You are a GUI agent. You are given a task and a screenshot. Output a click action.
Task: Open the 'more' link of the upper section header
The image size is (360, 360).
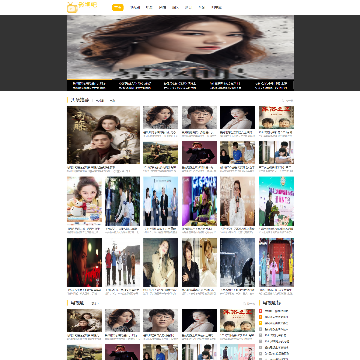click(x=287, y=100)
